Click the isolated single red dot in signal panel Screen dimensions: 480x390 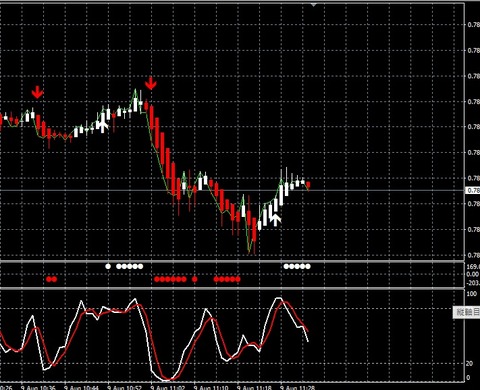point(195,279)
